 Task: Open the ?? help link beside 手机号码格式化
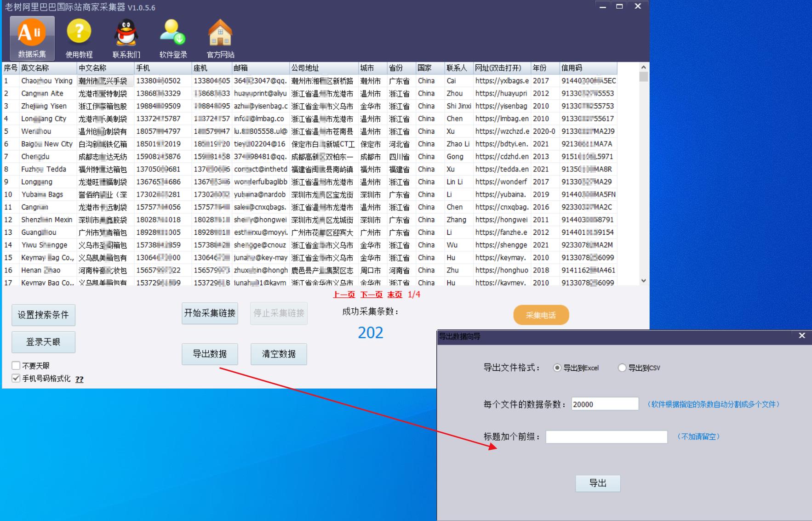(x=80, y=379)
